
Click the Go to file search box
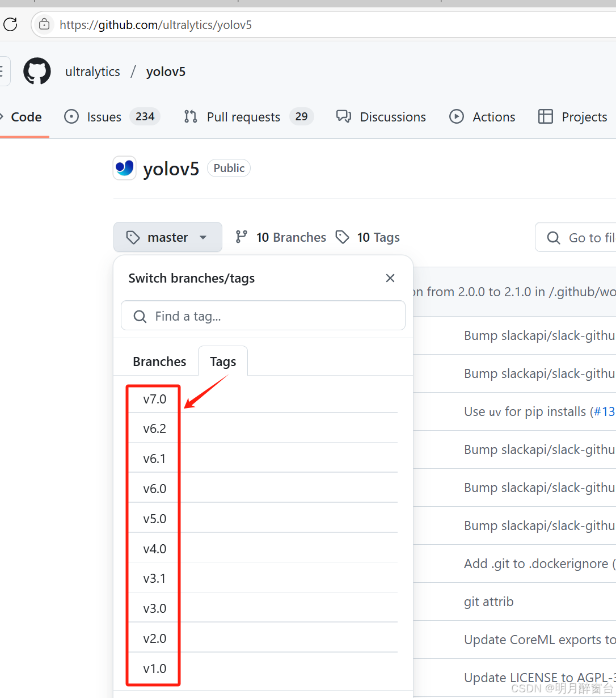(575, 237)
